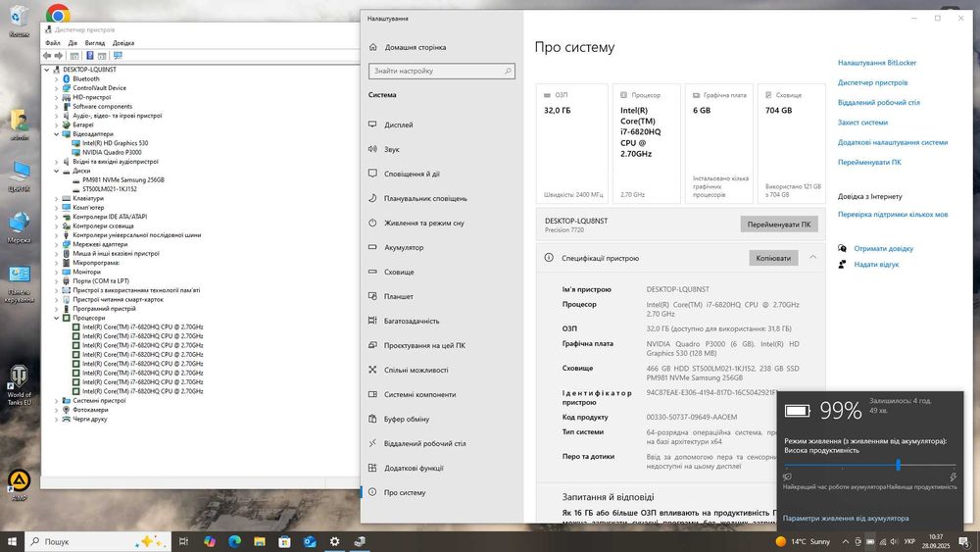Click the УКР language indicator in tray
Screen dimensions: 980x552
pyautogui.click(x=909, y=541)
